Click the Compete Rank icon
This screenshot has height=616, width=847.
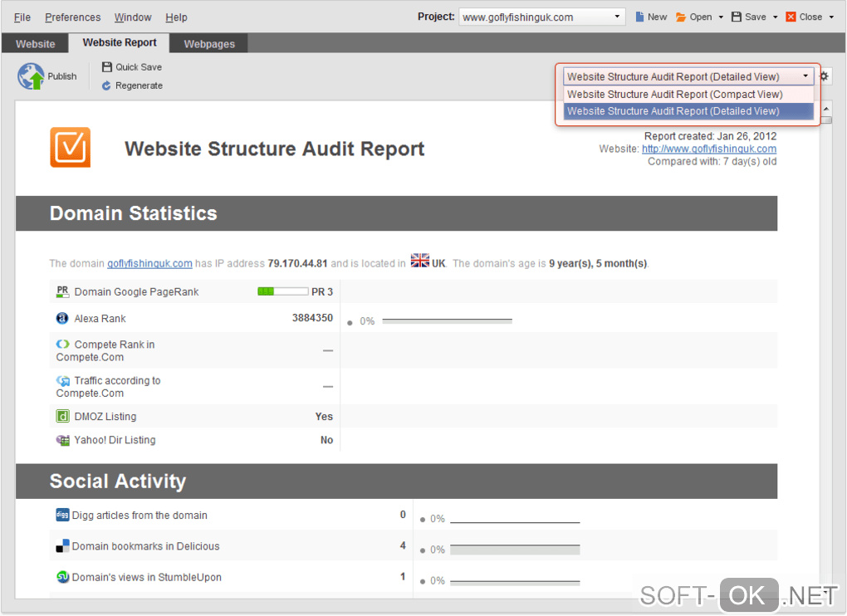(62, 344)
